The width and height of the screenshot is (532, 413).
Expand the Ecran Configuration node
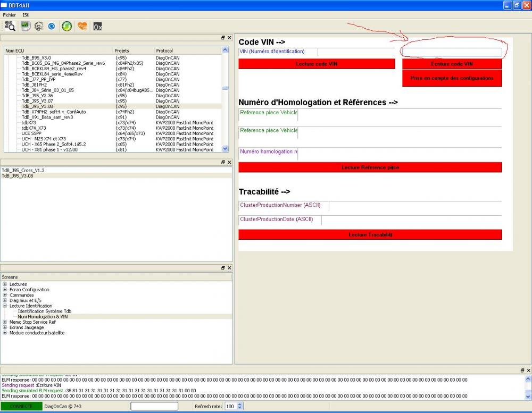coord(5,290)
